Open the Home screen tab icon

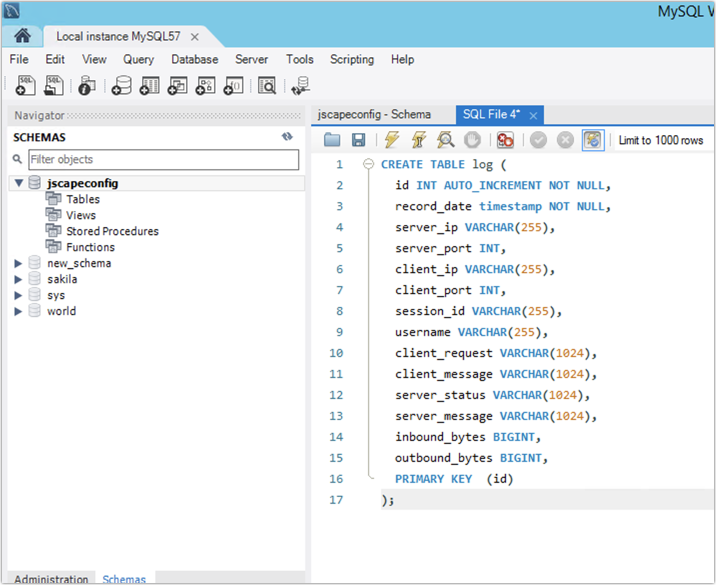tap(21, 36)
